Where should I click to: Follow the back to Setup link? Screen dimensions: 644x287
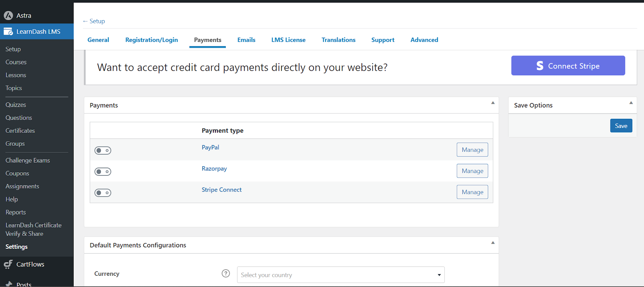point(94,21)
